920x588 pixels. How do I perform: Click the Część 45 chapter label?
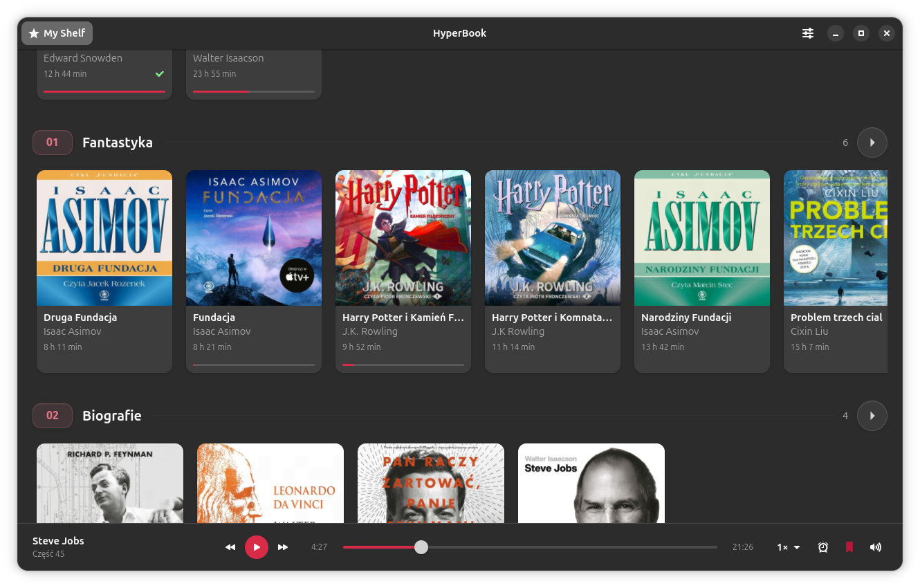(48, 554)
